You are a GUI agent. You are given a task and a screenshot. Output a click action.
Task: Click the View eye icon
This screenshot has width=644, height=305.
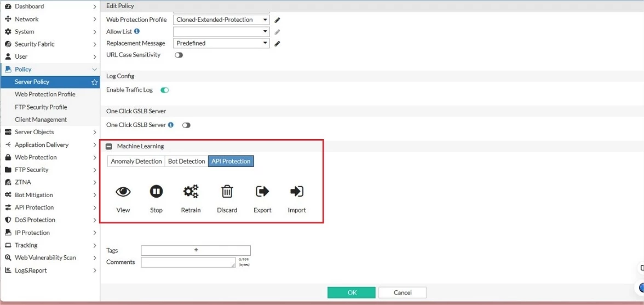[x=123, y=191]
